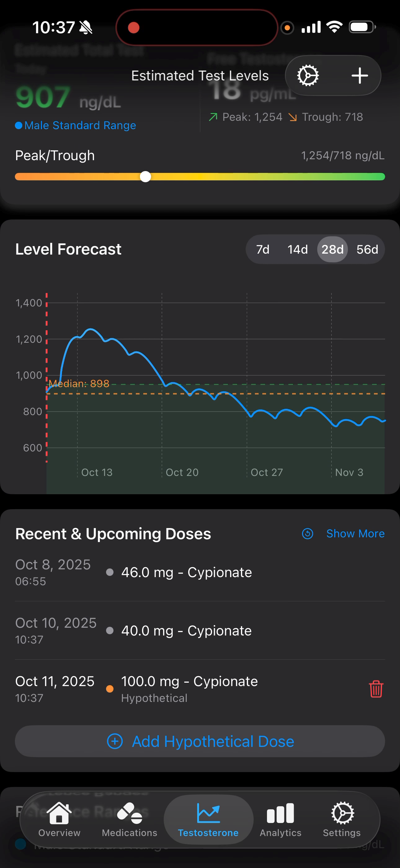Select the 28d forecast range
Screen dimensions: 400x868
pos(332,249)
